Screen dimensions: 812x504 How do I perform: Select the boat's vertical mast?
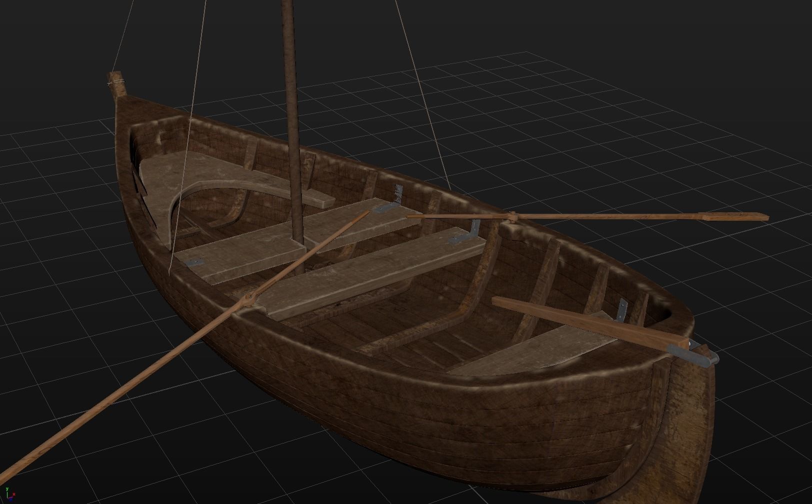pos(292,135)
